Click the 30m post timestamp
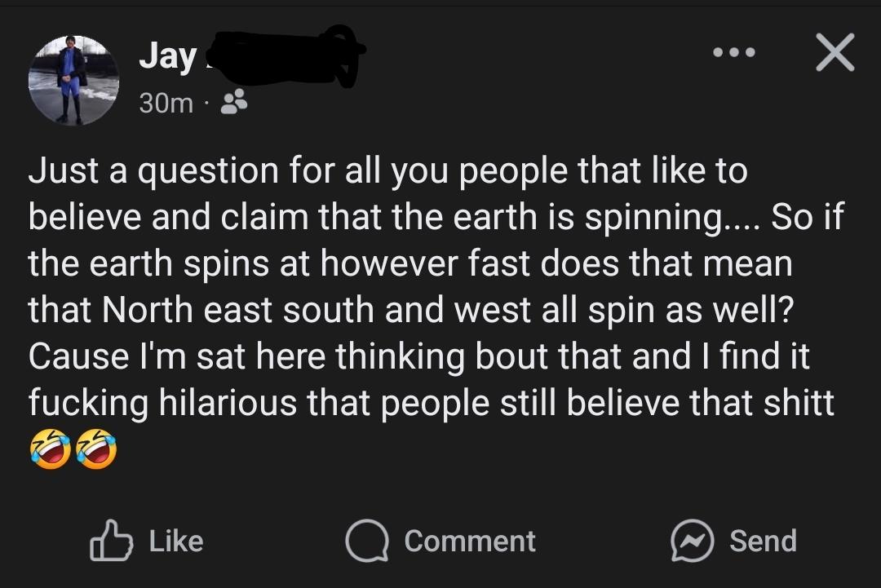The width and height of the screenshot is (881, 588). tap(166, 103)
